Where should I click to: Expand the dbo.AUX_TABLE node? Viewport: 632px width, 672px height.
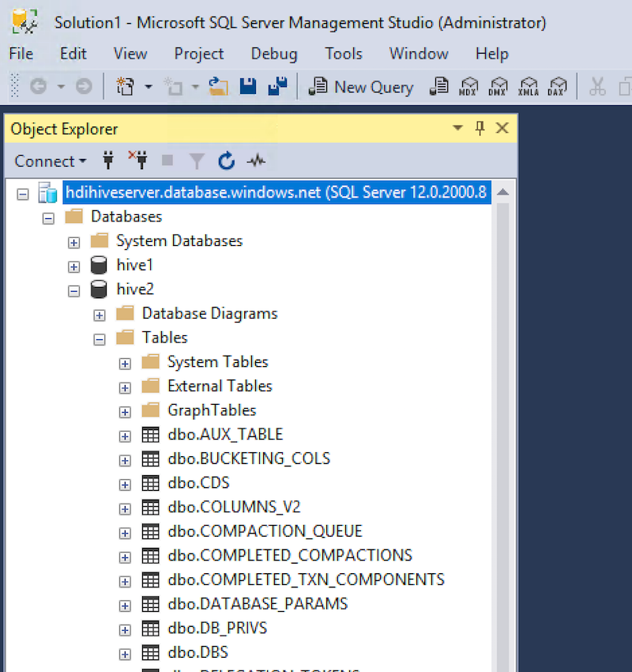tap(125, 436)
